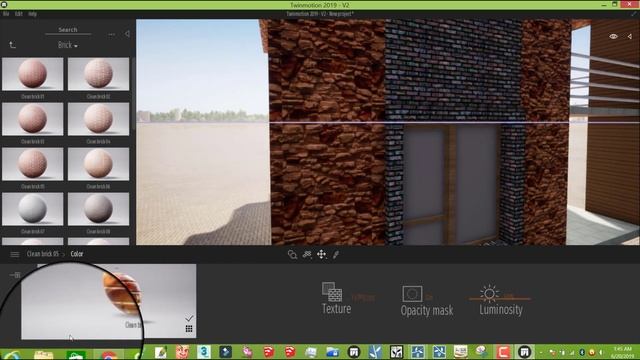Click the library Search field
The height and width of the screenshot is (360, 640).
[x=68, y=30]
